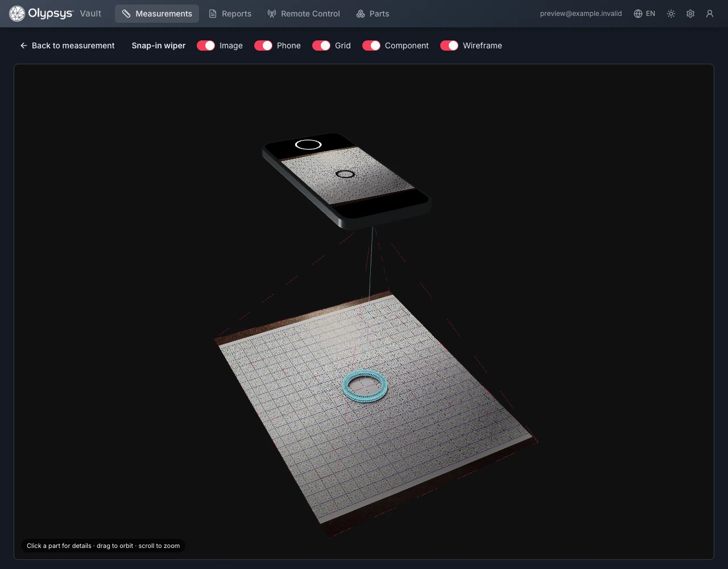The width and height of the screenshot is (728, 569).
Task: Go back to measurement
Action: tap(67, 46)
